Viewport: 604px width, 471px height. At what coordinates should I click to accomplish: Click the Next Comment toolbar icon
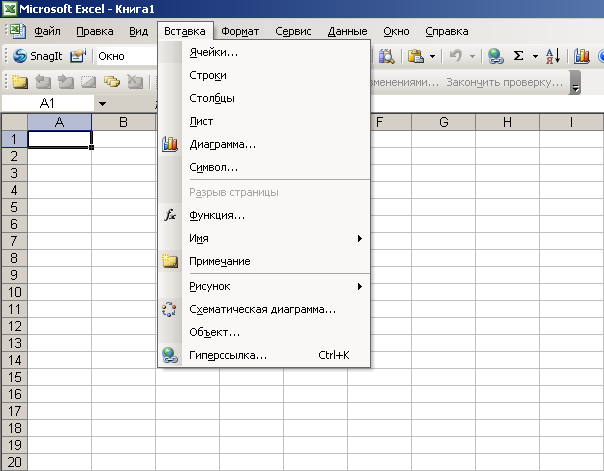click(66, 82)
